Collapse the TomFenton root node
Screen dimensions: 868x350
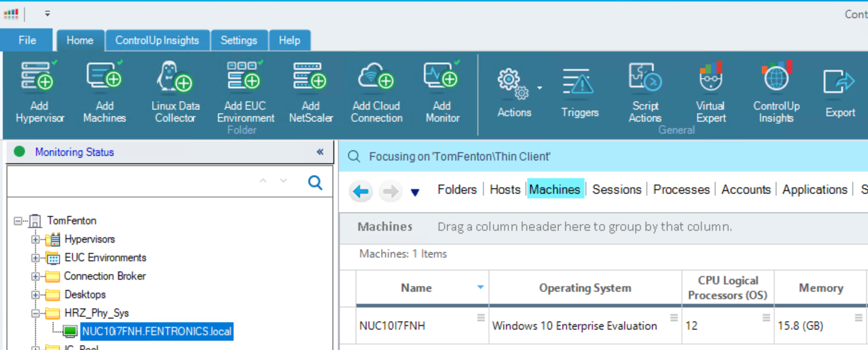click(x=17, y=221)
